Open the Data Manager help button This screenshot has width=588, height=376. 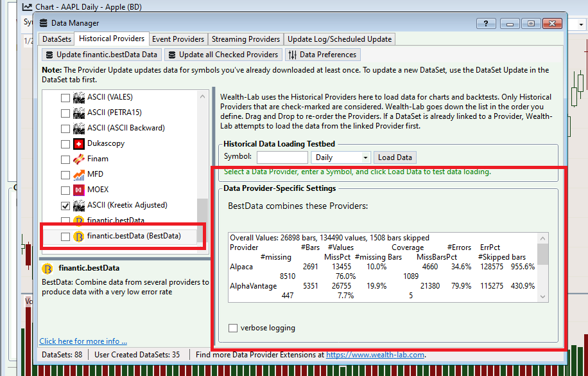pyautogui.click(x=486, y=23)
